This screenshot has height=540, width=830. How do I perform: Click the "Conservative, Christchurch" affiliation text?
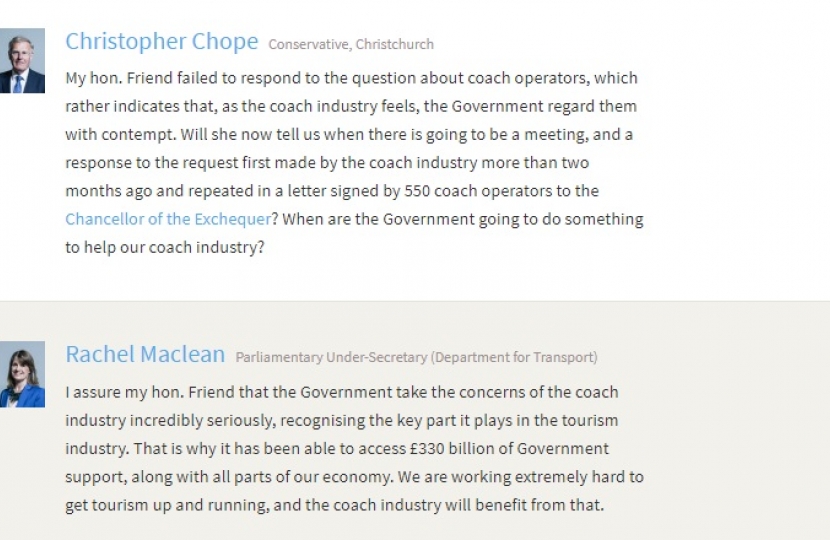click(x=351, y=44)
